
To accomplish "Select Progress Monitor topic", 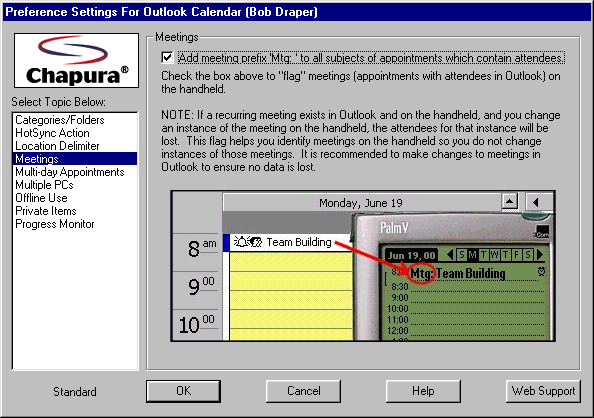I will (x=55, y=224).
